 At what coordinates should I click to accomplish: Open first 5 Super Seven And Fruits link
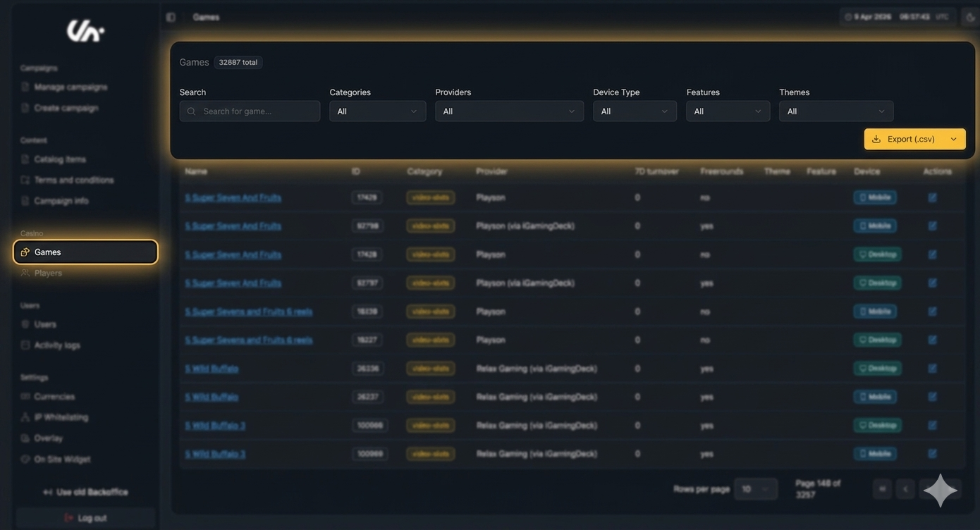(x=233, y=197)
